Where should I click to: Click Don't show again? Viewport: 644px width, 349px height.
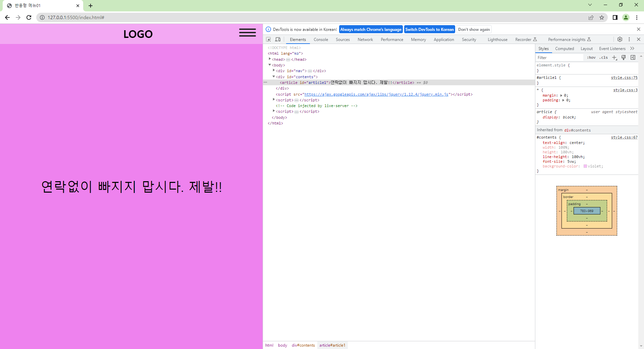coord(474,30)
